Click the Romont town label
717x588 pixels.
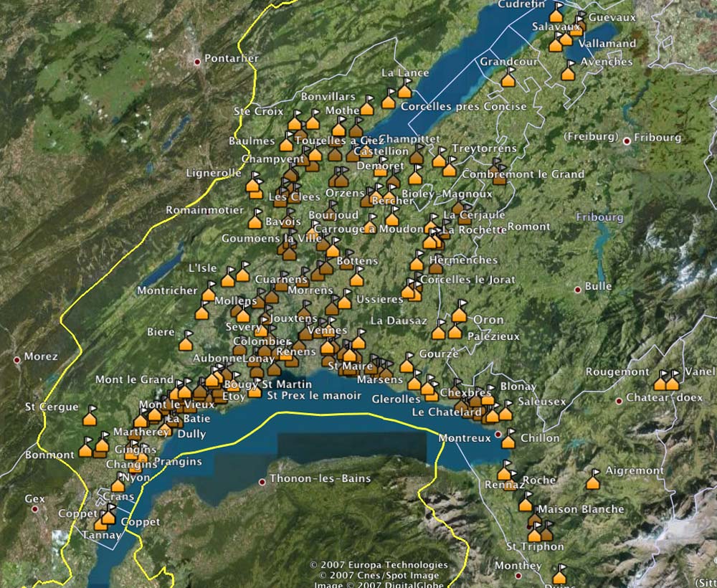click(x=528, y=227)
